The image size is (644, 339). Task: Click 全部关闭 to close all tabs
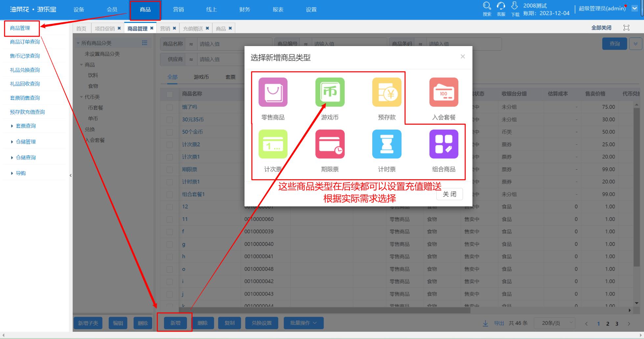click(x=601, y=28)
